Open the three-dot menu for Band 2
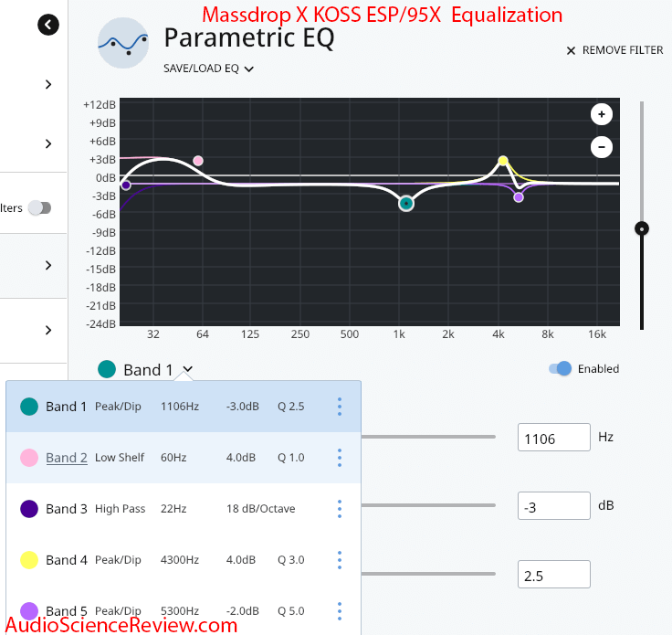The width and height of the screenshot is (672, 635). (x=340, y=458)
